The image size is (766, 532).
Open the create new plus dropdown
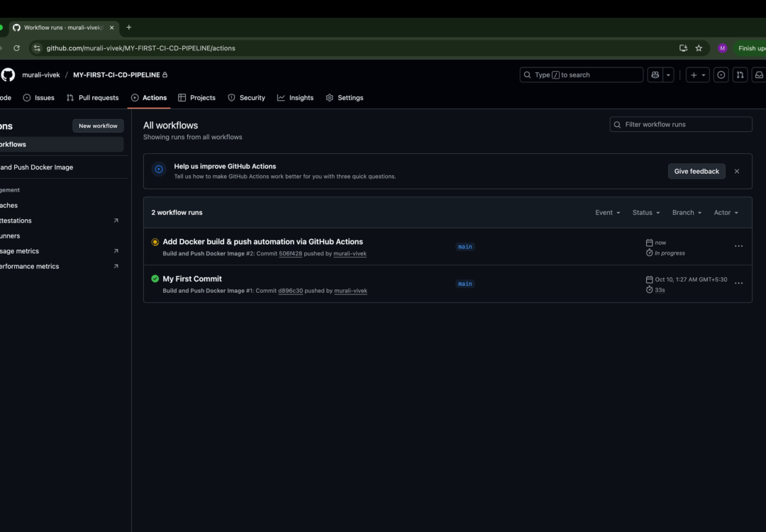pos(697,75)
